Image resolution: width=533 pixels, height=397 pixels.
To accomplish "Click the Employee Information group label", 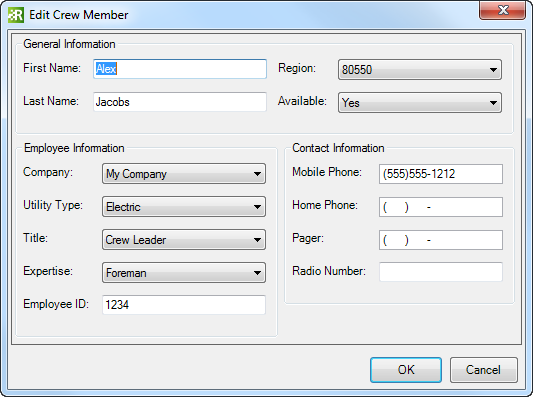I will [74, 148].
